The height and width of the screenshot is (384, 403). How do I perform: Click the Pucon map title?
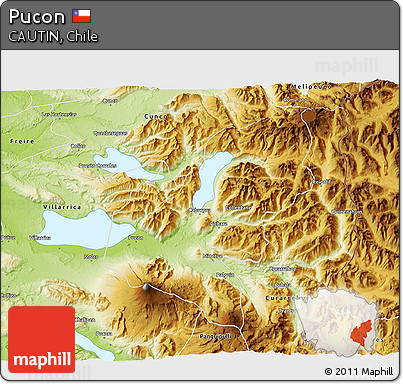coord(37,17)
